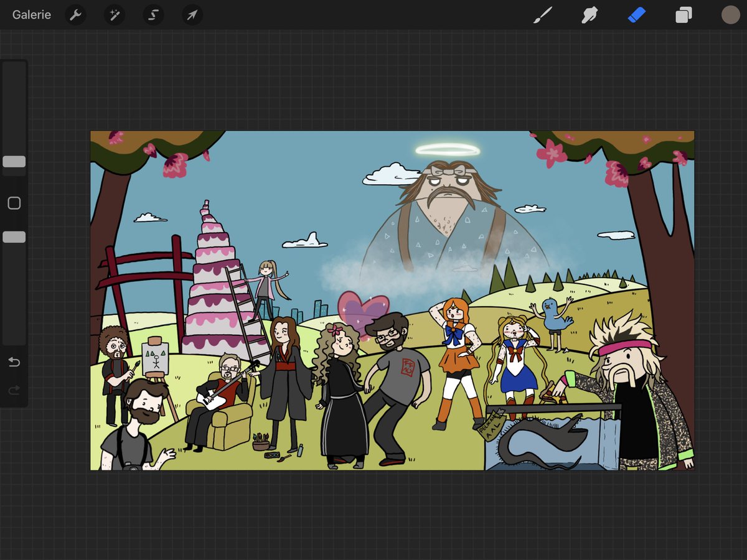Image resolution: width=747 pixels, height=560 pixels.
Task: Select the Brush tool
Action: click(x=543, y=15)
